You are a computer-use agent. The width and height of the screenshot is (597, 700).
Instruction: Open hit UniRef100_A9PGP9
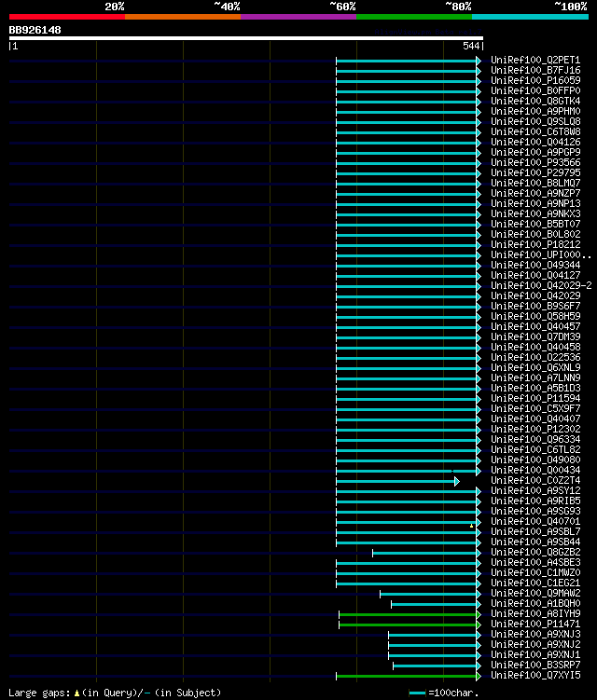[x=535, y=152]
